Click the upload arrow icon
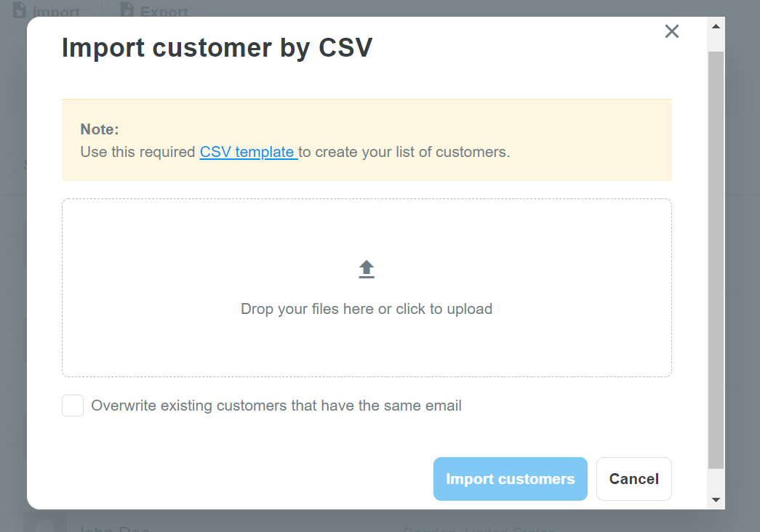760x532 pixels. tap(367, 270)
